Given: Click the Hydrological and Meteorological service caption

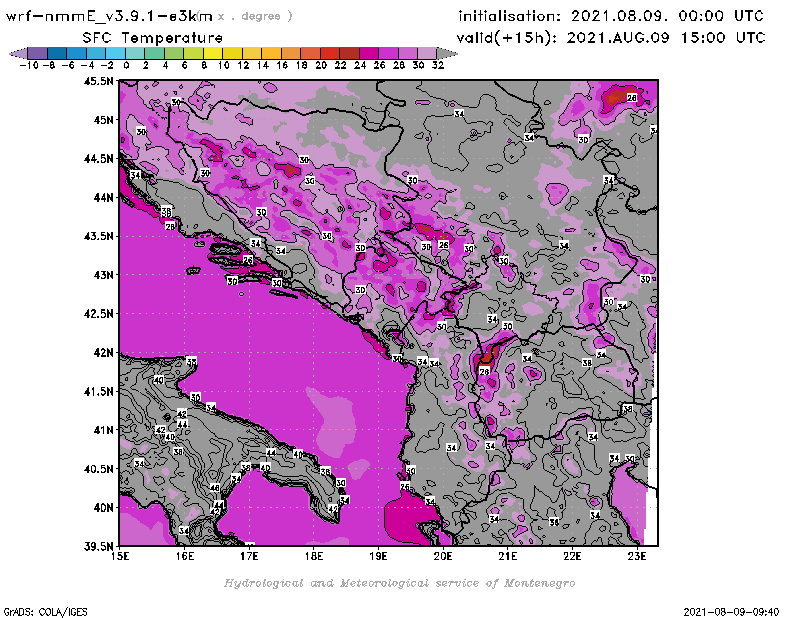Looking at the screenshot, I should (x=398, y=582).
